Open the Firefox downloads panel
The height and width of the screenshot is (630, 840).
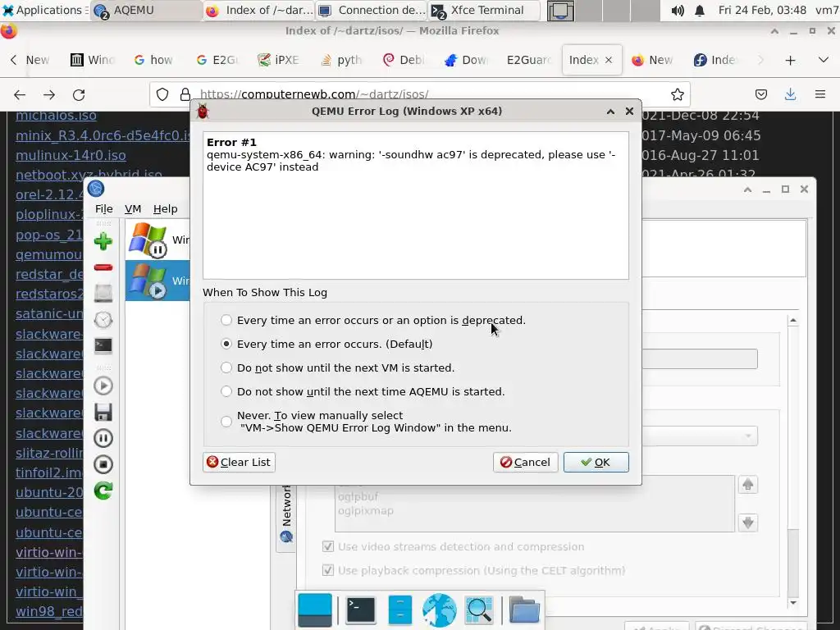click(x=790, y=95)
